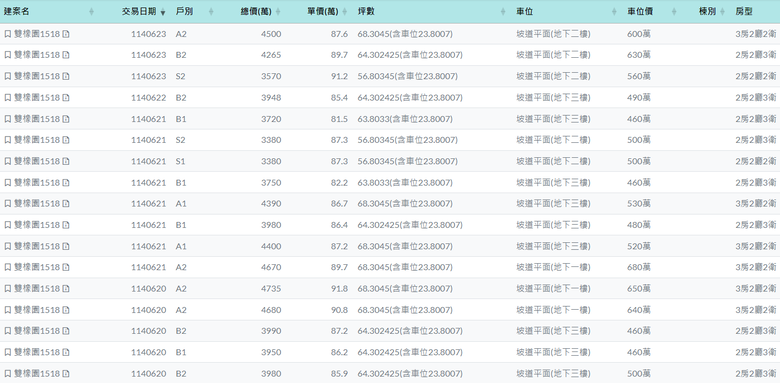Click the 總價(萬) column header label
This screenshot has height=383, width=780.
click(x=256, y=11)
